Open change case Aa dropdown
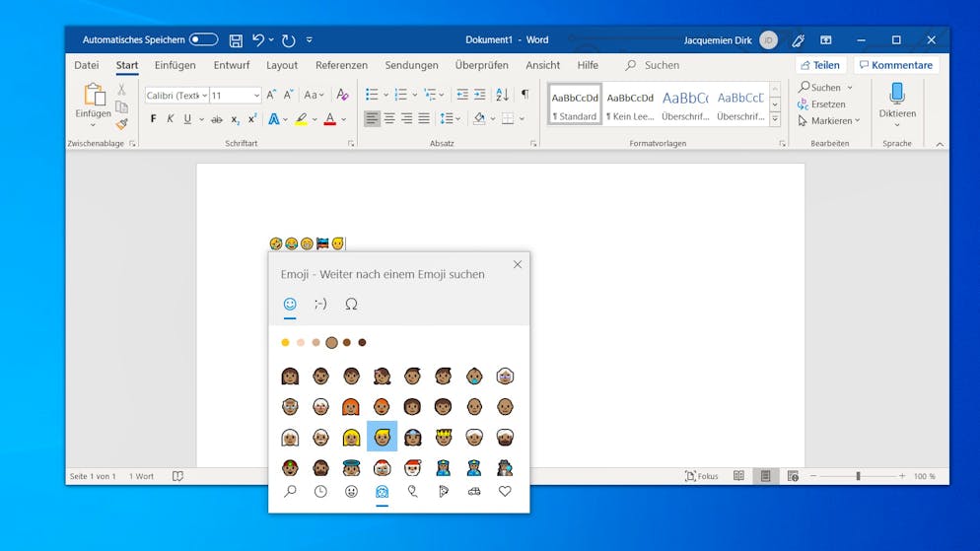This screenshot has width=980, height=551. tap(314, 95)
